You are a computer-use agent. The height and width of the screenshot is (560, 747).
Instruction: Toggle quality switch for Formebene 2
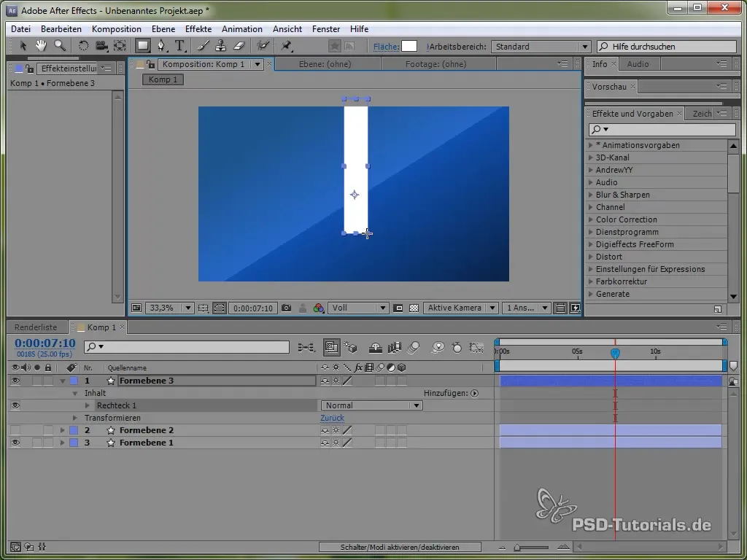(x=347, y=430)
